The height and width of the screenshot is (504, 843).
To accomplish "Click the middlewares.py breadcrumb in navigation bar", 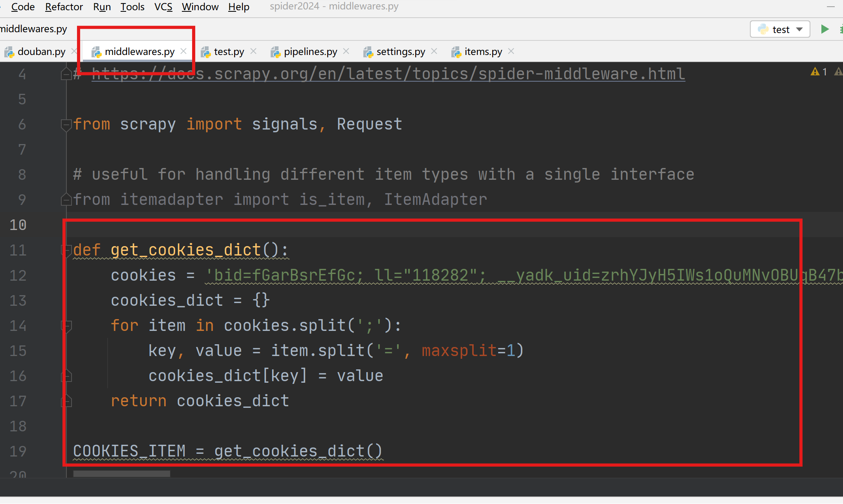I will 33,29.
